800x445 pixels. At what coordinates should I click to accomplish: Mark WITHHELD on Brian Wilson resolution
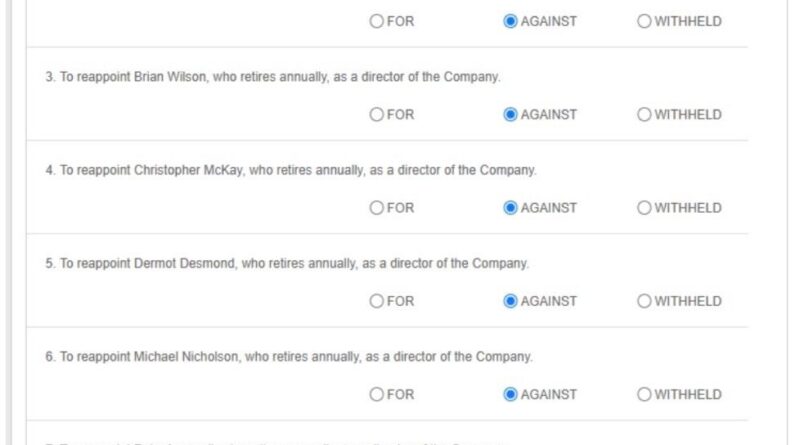click(x=644, y=114)
